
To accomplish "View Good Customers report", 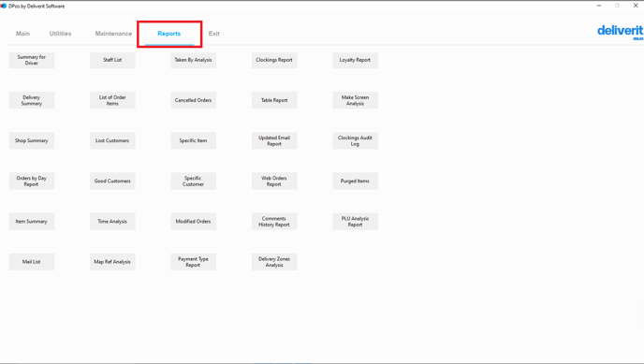I will pos(112,182).
